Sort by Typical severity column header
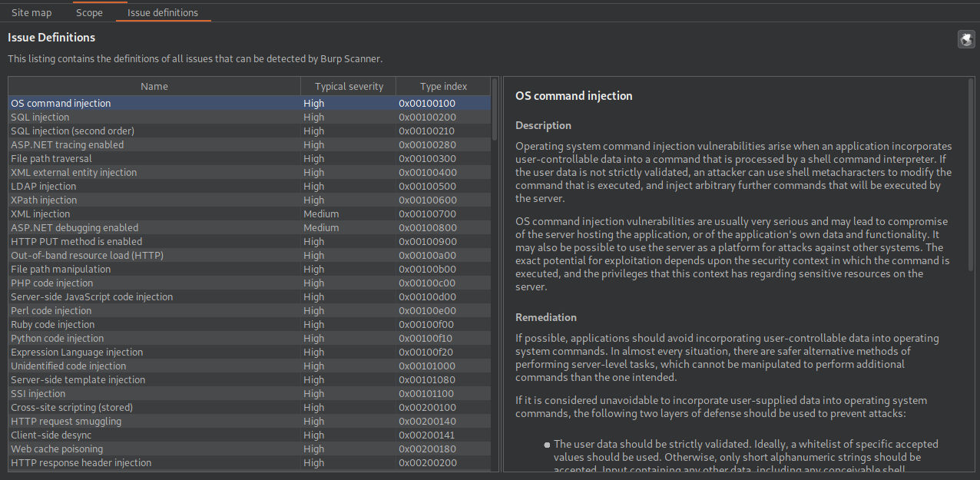The image size is (980, 480). pos(349,86)
